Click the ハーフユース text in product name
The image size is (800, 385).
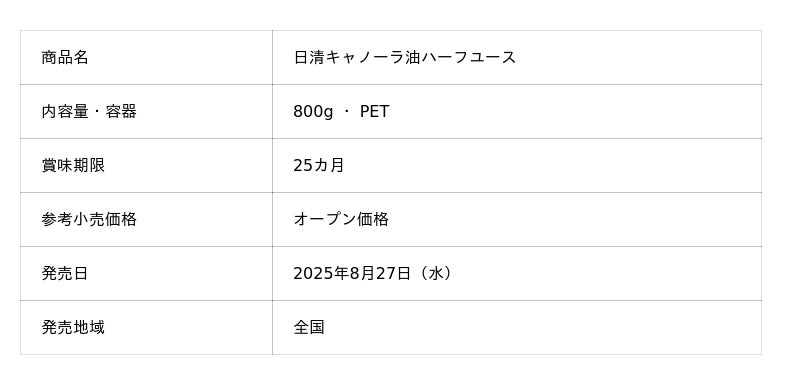coord(468,58)
